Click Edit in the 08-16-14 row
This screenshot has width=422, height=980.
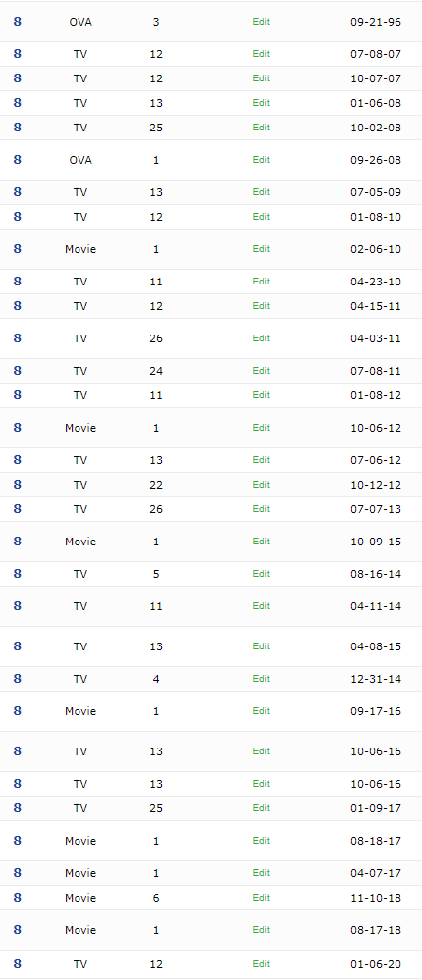point(261,574)
